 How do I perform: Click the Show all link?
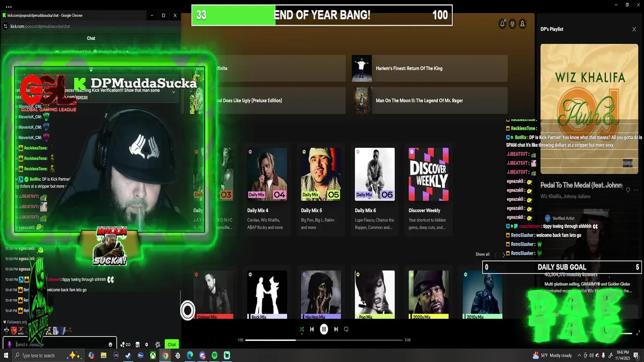pyautogui.click(x=482, y=254)
